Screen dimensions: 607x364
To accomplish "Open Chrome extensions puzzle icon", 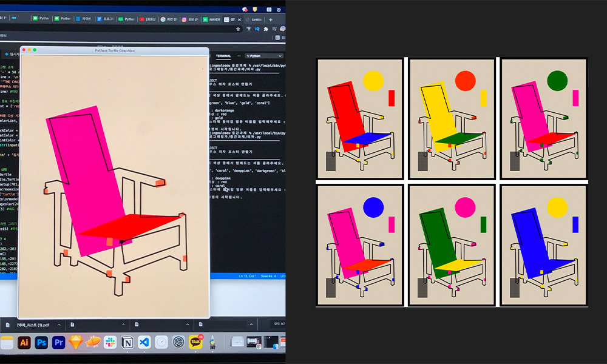I will click(x=266, y=29).
